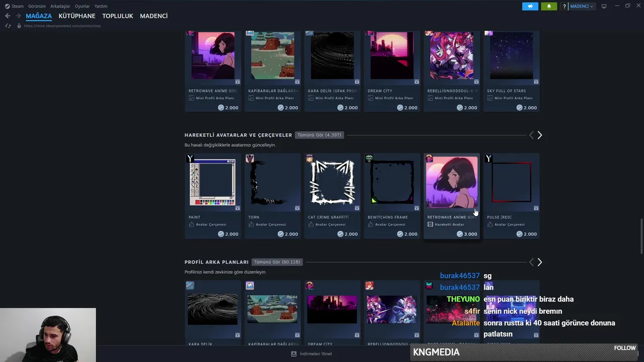Viewport: 644px width, 362px height.
Task: Click the 2.000 price on Paint
Action: pyautogui.click(x=228, y=234)
